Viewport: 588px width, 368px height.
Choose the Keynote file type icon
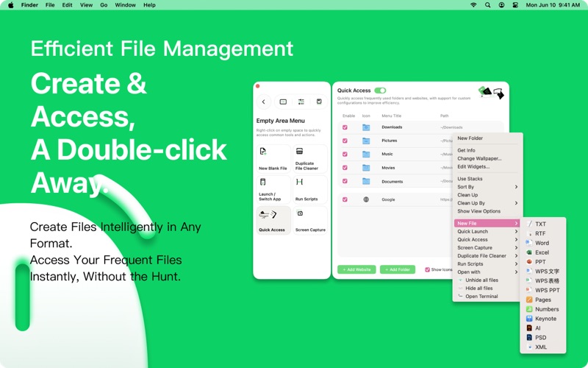coord(529,319)
